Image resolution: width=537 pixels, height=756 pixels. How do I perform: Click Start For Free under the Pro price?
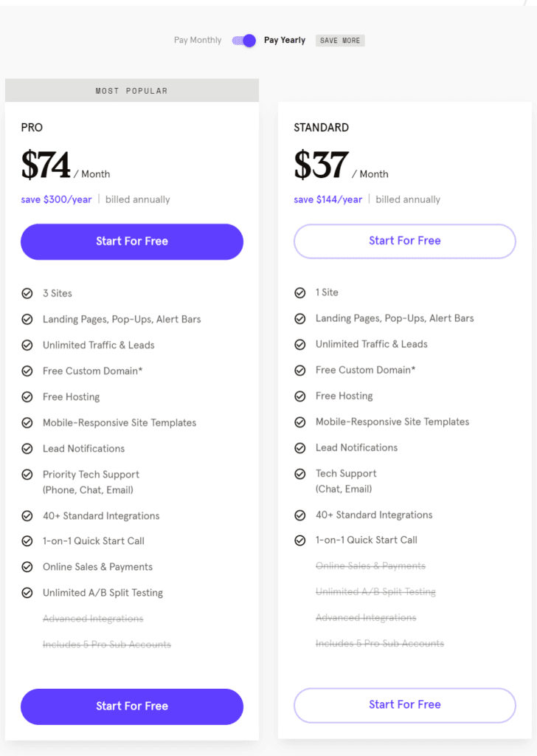pyautogui.click(x=131, y=241)
